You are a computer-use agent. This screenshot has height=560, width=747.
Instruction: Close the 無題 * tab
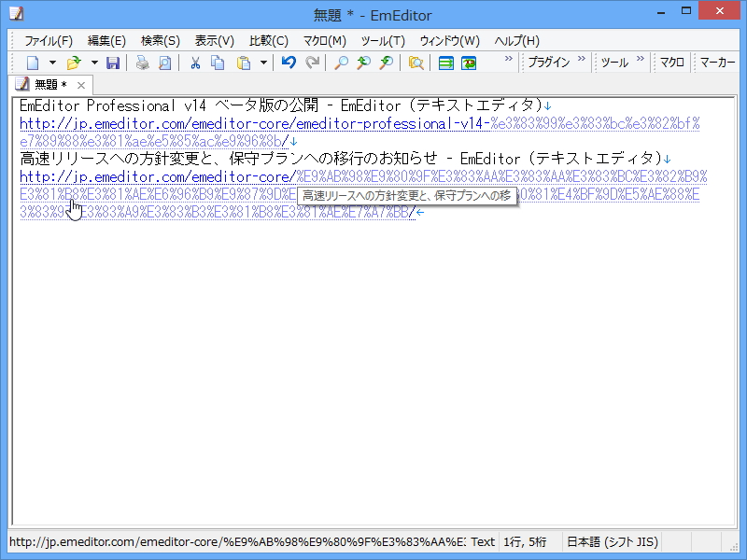coord(81,85)
